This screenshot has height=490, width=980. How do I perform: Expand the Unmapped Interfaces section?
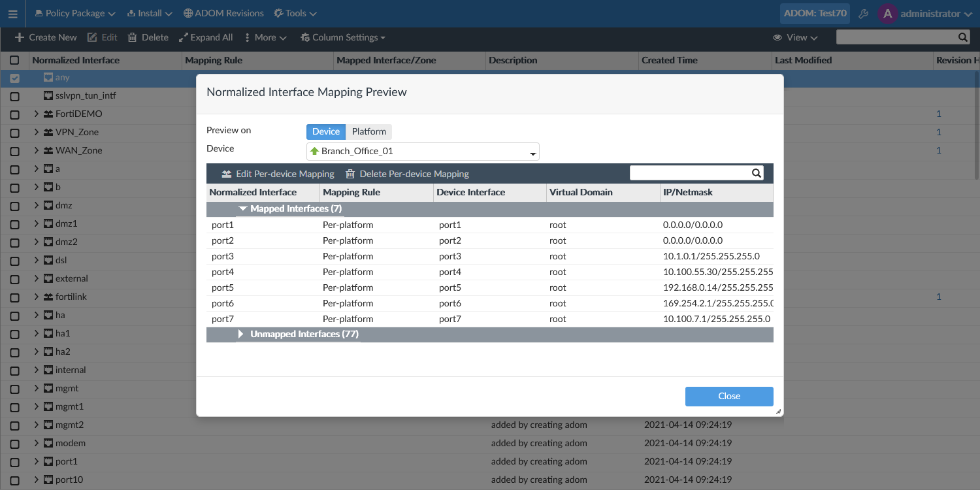tap(240, 334)
